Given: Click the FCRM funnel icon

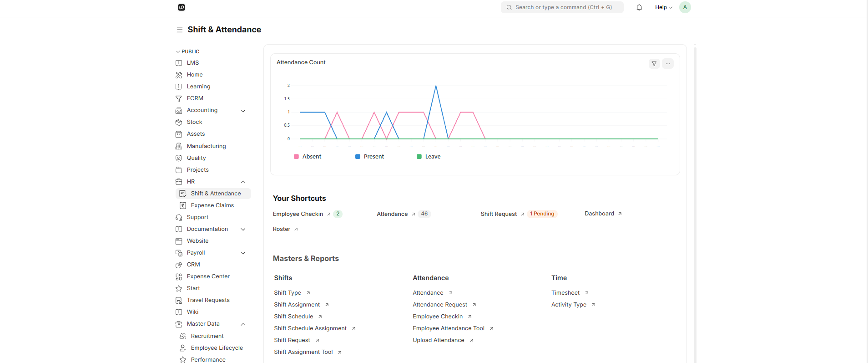Looking at the screenshot, I should point(179,98).
